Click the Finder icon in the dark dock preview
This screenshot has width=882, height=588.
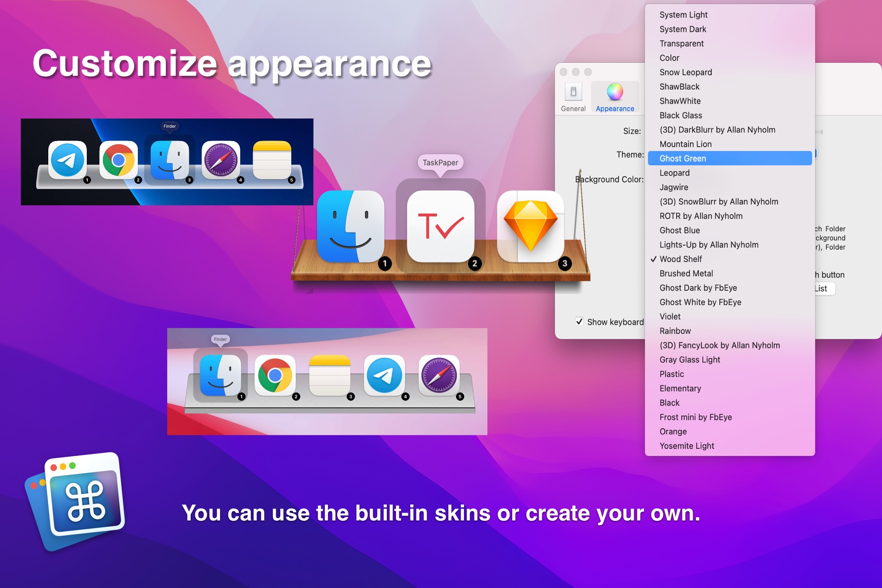coord(170,160)
